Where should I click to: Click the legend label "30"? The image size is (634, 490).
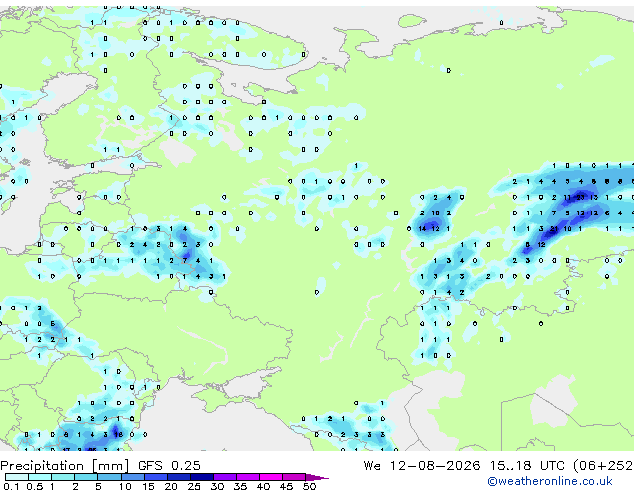(x=217, y=486)
